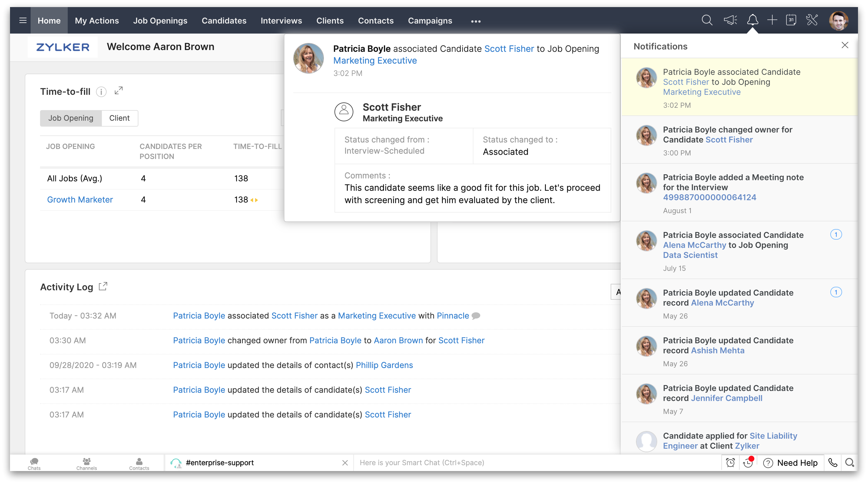The height and width of the screenshot is (484, 868).
Task: Click Need Help button
Action: [791, 463]
